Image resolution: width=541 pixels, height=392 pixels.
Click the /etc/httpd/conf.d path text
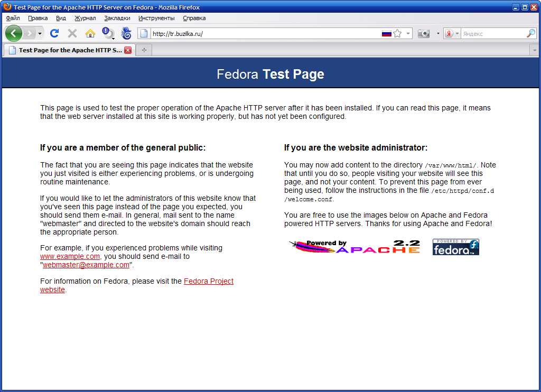tap(463, 191)
